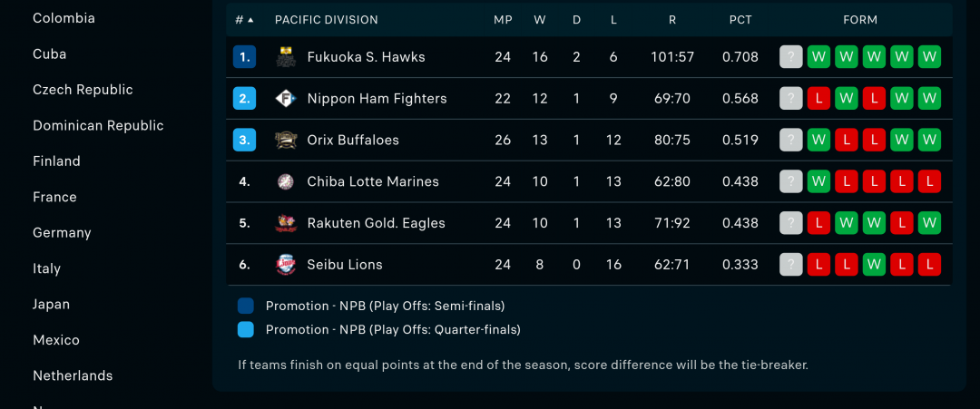Click the Chiba Lotte Marines team logo
The height and width of the screenshot is (409, 980).
pyautogui.click(x=286, y=181)
